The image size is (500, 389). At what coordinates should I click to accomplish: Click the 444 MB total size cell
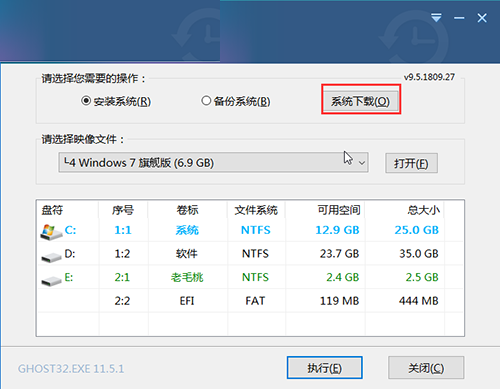(x=419, y=301)
